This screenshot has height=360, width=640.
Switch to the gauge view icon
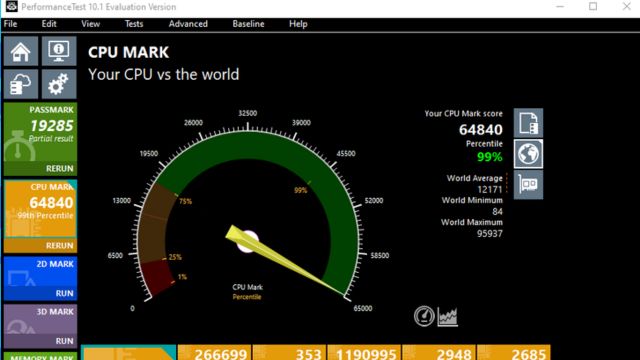point(424,316)
